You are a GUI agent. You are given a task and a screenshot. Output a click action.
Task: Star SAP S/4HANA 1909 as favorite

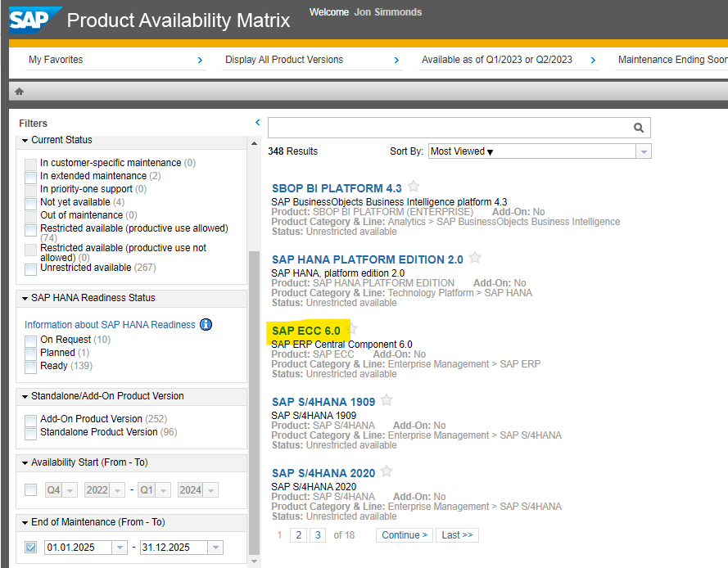pos(387,400)
